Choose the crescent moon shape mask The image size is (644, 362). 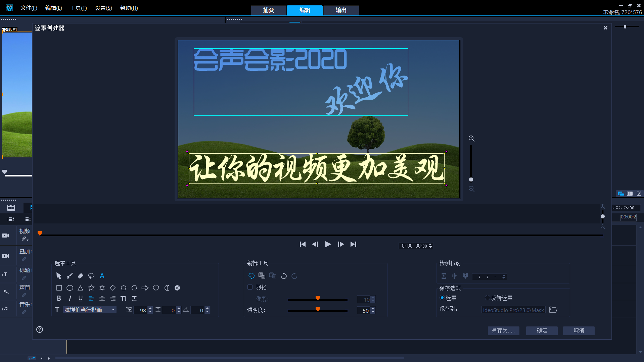[x=167, y=288]
